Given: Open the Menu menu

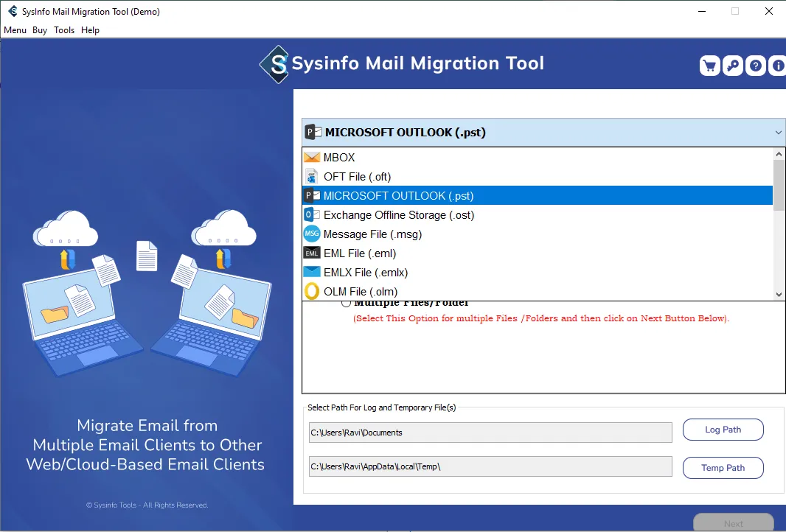Looking at the screenshot, I should [15, 30].
